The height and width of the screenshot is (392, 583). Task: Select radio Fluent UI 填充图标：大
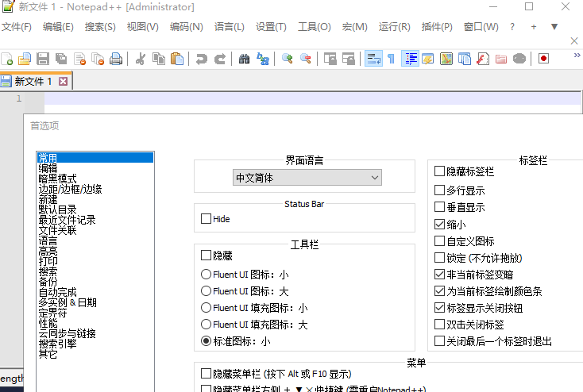(206, 325)
